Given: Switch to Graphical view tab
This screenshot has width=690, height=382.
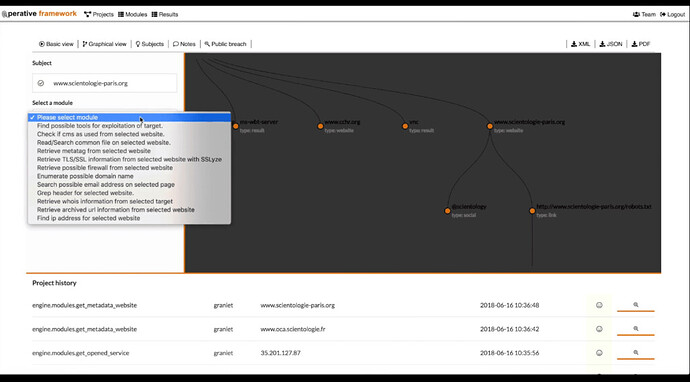Looking at the screenshot, I should point(105,44).
